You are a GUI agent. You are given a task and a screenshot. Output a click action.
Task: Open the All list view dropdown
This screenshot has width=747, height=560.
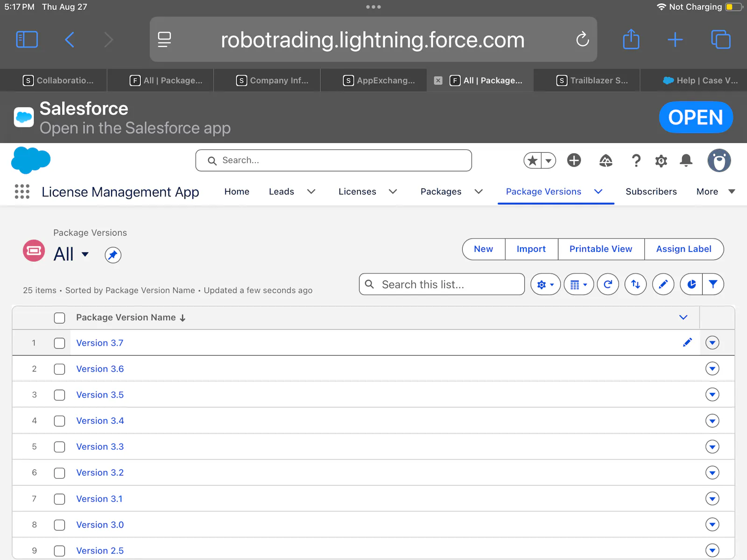pos(85,254)
